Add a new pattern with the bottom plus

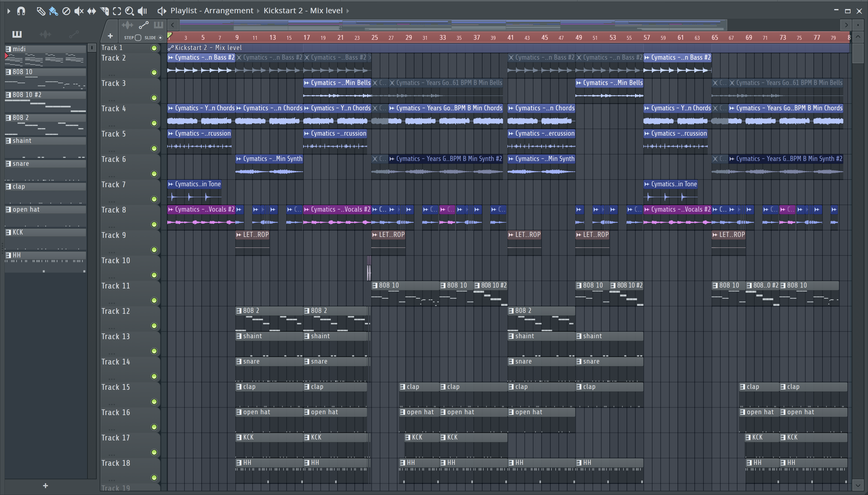coord(46,485)
